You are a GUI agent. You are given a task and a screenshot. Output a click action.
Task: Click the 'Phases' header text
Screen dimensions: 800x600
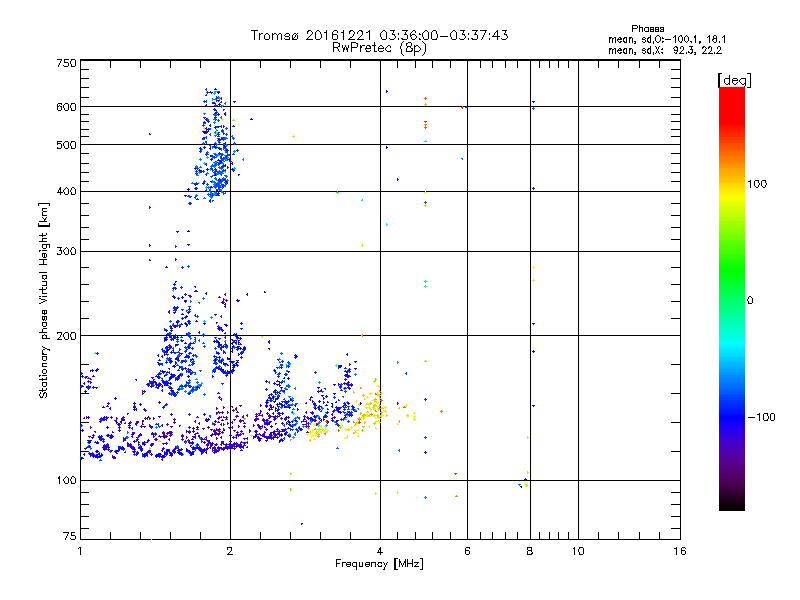647,29
